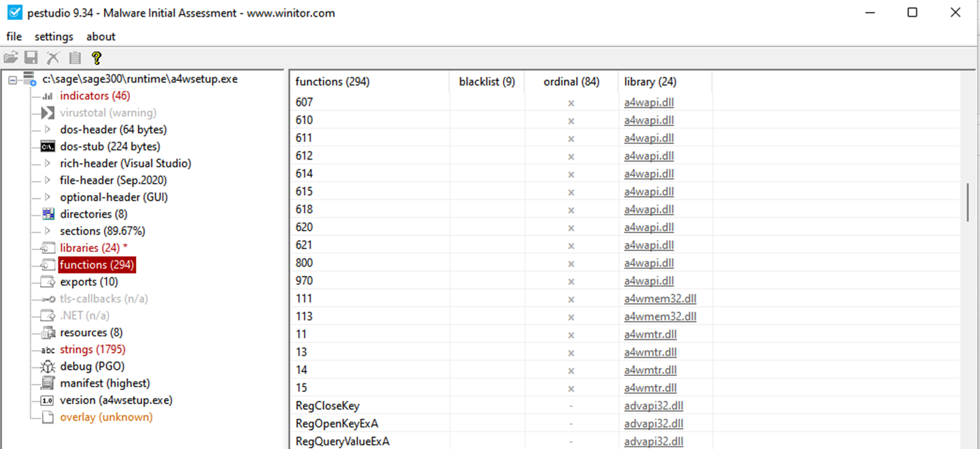The width and height of the screenshot is (980, 449).
Task: Click the yellow question mark help icon
Action: pyautogui.click(x=96, y=58)
